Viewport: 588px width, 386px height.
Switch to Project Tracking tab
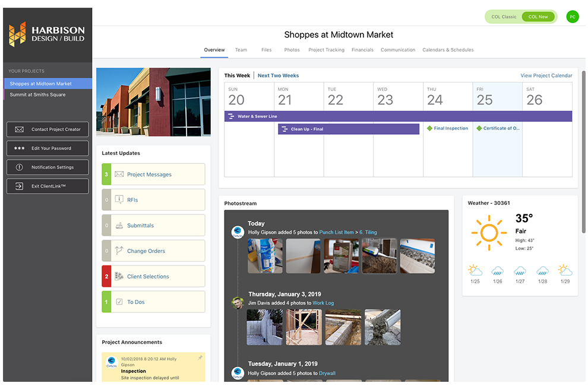click(x=326, y=50)
